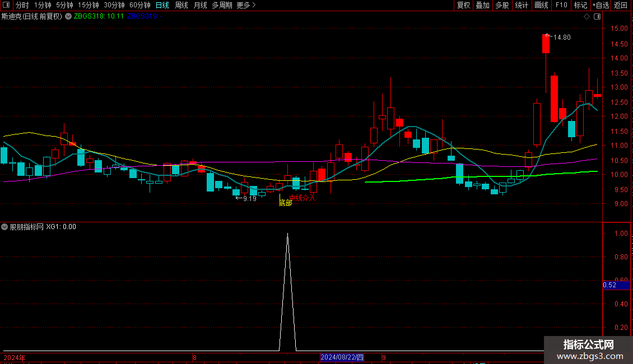The height and width of the screenshot is (364, 633).
Task: Click the 9.19 low price label
Action: click(249, 199)
